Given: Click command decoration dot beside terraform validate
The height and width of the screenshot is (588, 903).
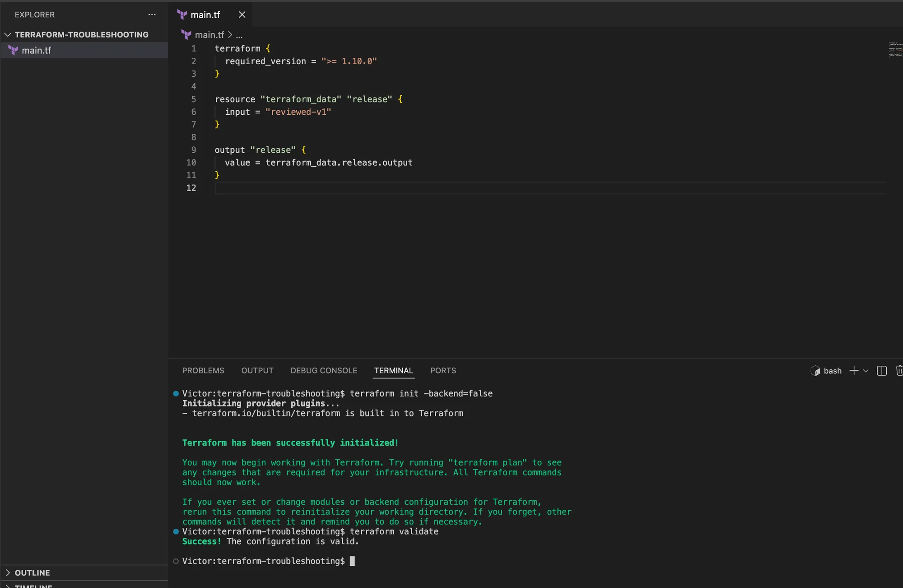Looking at the screenshot, I should 176,532.
